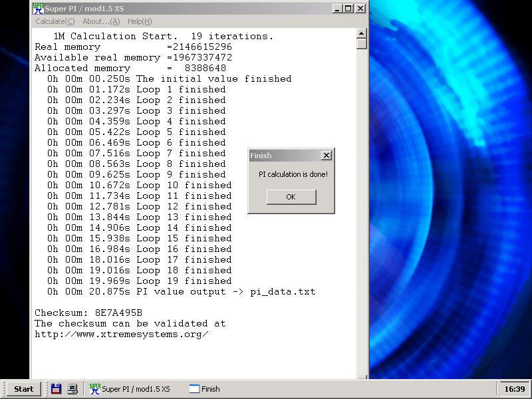532x399 pixels.
Task: Click the floppy disk quick launch icon
Action: [57, 389]
